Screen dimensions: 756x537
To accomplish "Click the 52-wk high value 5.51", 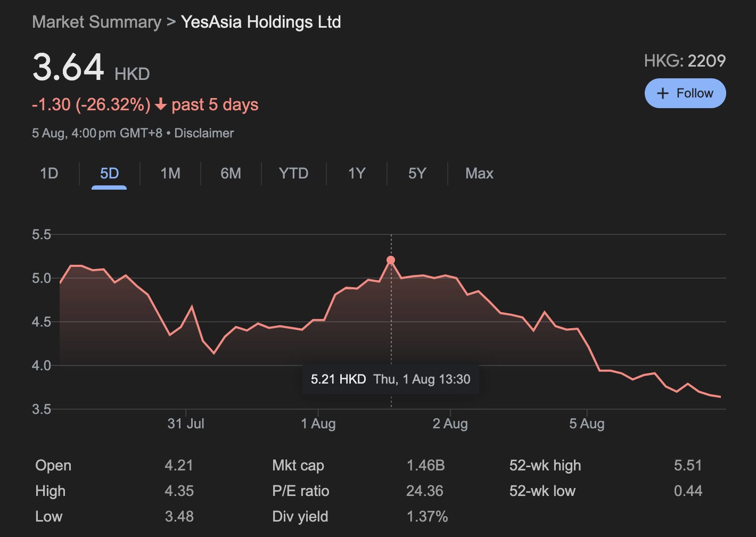I will point(688,466).
